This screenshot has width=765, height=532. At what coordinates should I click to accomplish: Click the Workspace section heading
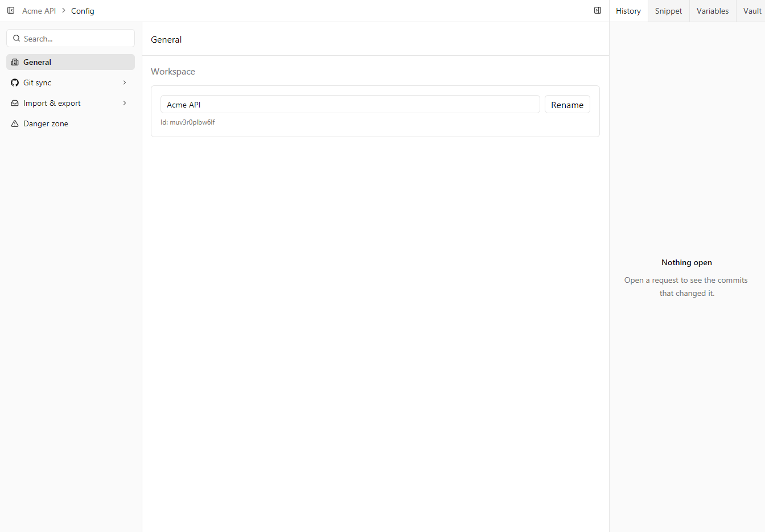(x=173, y=72)
